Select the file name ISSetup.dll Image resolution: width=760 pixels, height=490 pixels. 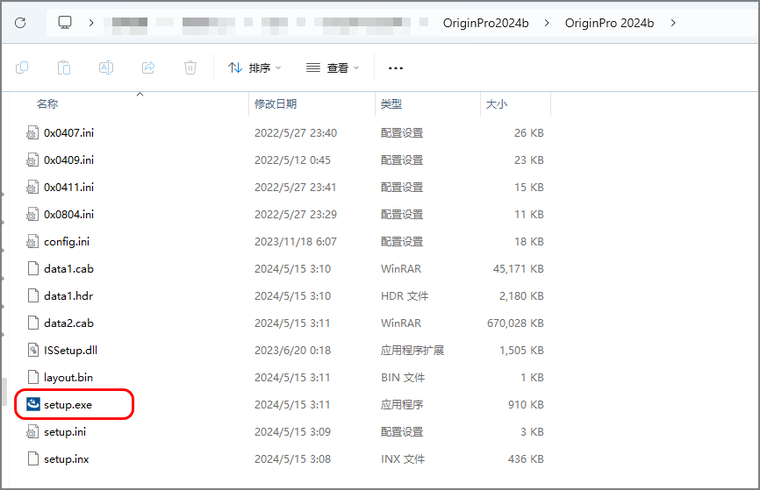[71, 350]
